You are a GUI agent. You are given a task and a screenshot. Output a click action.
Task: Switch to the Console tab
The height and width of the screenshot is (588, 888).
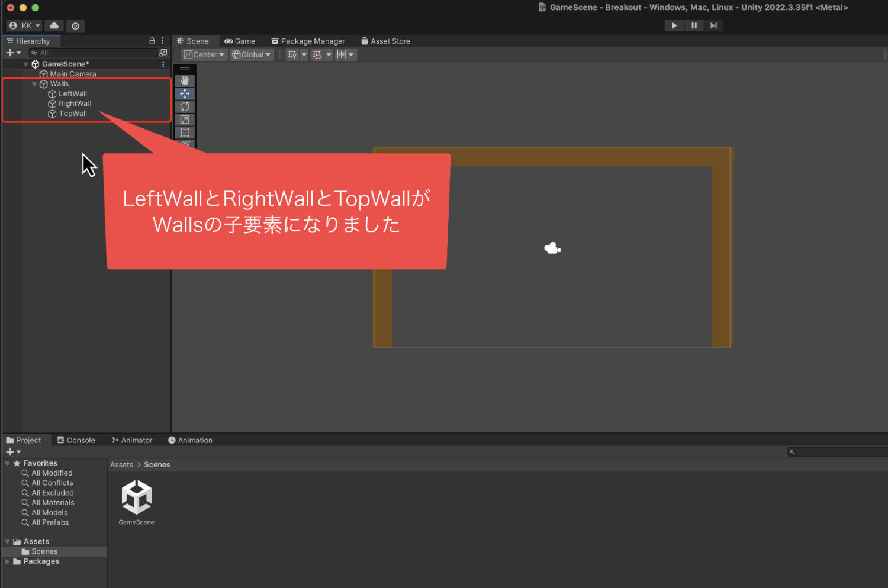pos(76,440)
